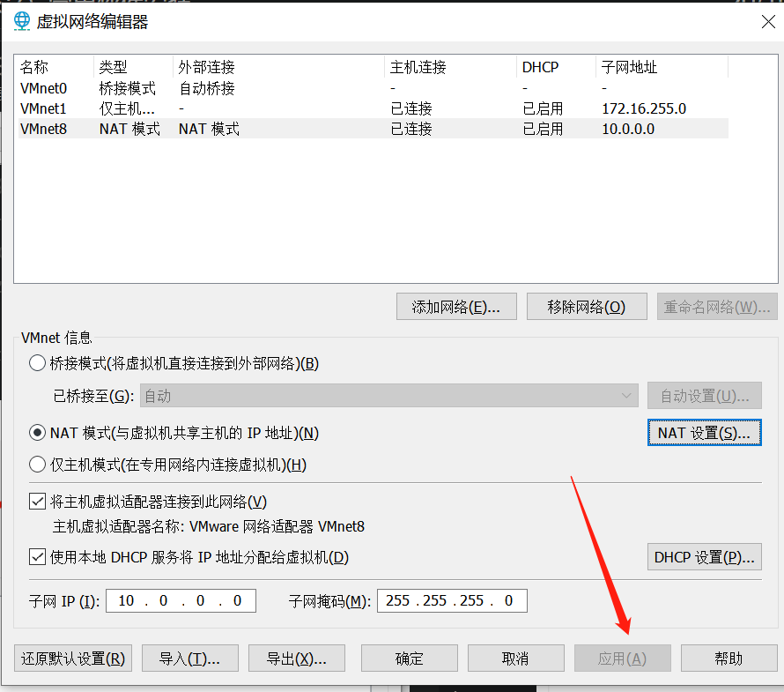Select the VMnet0 row
This screenshot has width=784, height=692.
pyautogui.click(x=373, y=88)
